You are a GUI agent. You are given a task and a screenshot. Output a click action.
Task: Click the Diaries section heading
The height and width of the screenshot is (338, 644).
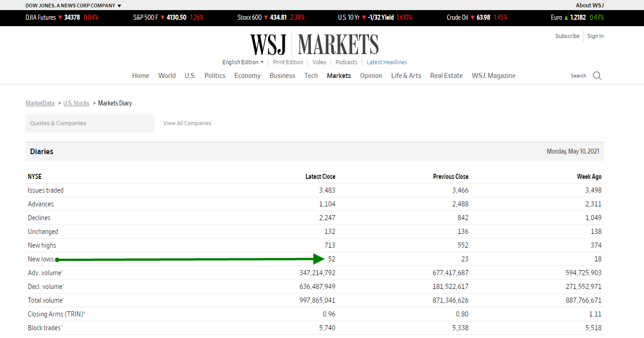[42, 151]
